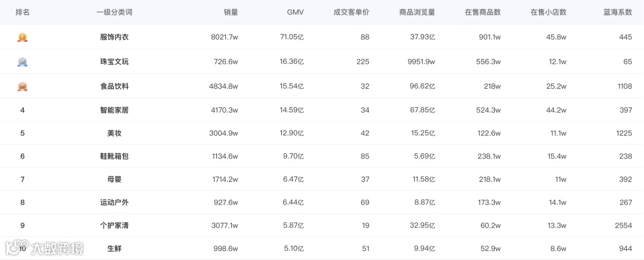Click the bronze third-place medal icon
The width and height of the screenshot is (644, 260).
[x=23, y=86]
